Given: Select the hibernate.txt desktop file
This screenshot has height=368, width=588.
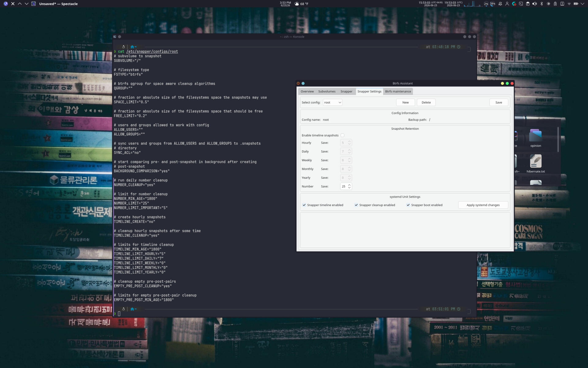Looking at the screenshot, I should tap(536, 164).
